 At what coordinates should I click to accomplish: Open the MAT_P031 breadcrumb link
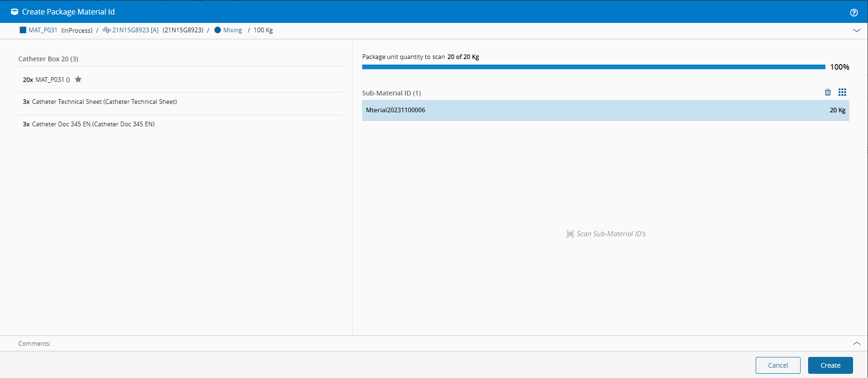tap(43, 30)
